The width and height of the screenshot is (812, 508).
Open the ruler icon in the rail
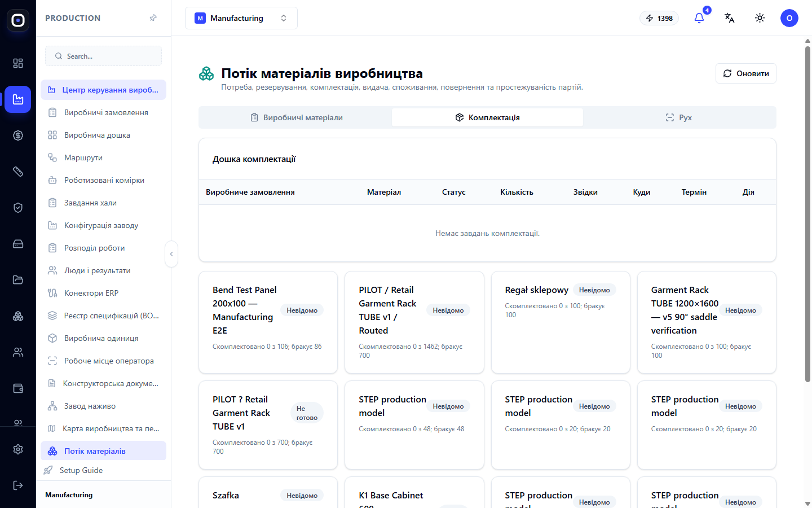click(x=18, y=172)
